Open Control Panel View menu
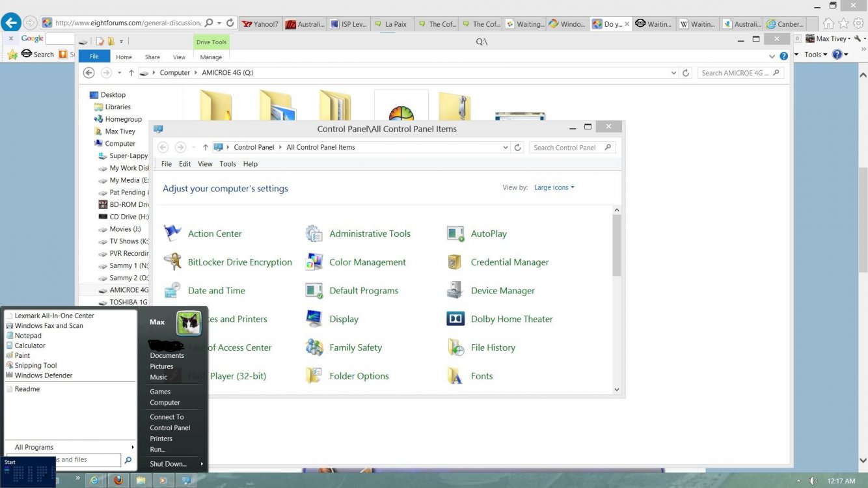The image size is (868, 488). click(x=205, y=164)
